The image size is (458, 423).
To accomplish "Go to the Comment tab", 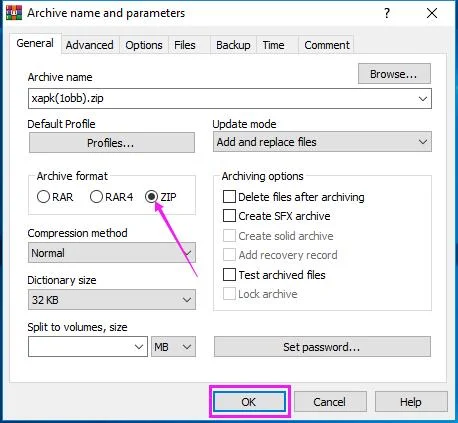I will 327,45.
